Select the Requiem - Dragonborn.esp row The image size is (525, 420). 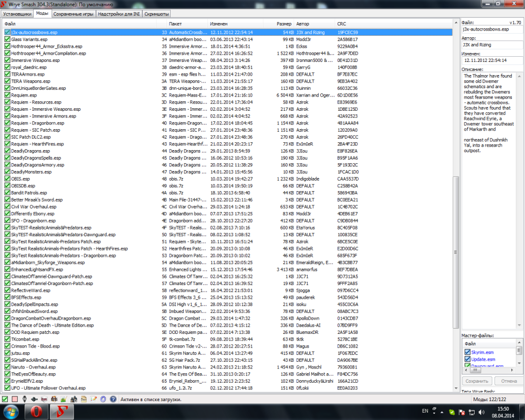[228, 123]
